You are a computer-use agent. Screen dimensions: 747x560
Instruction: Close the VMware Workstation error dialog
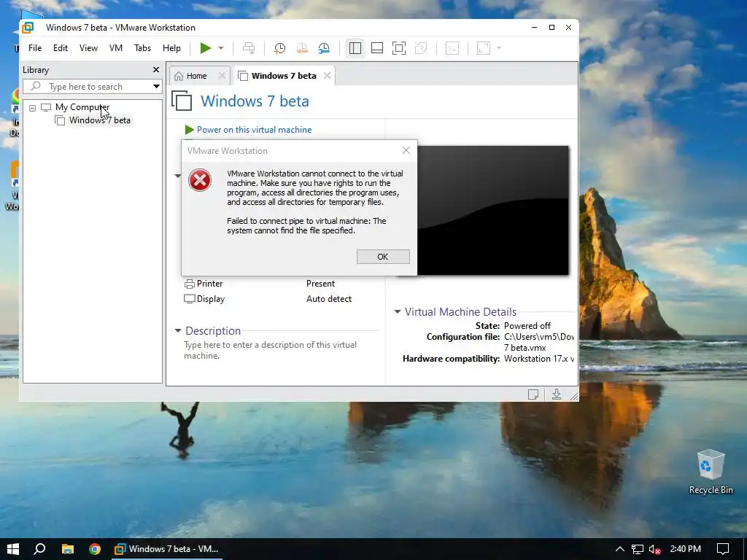click(406, 150)
